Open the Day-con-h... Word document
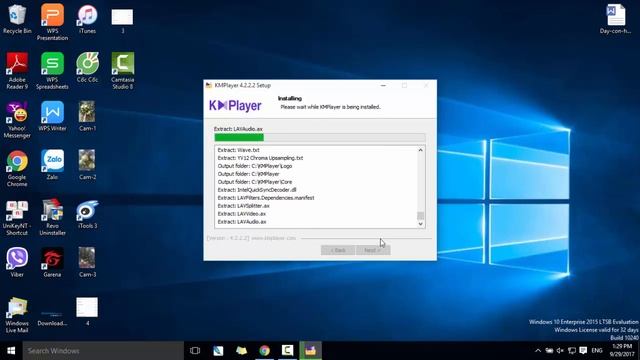 click(616, 20)
